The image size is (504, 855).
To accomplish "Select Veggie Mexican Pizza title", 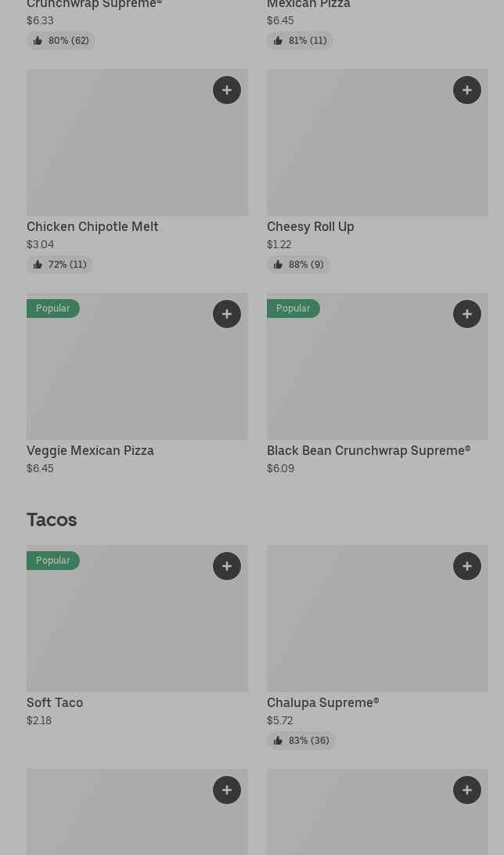I will point(90,450).
